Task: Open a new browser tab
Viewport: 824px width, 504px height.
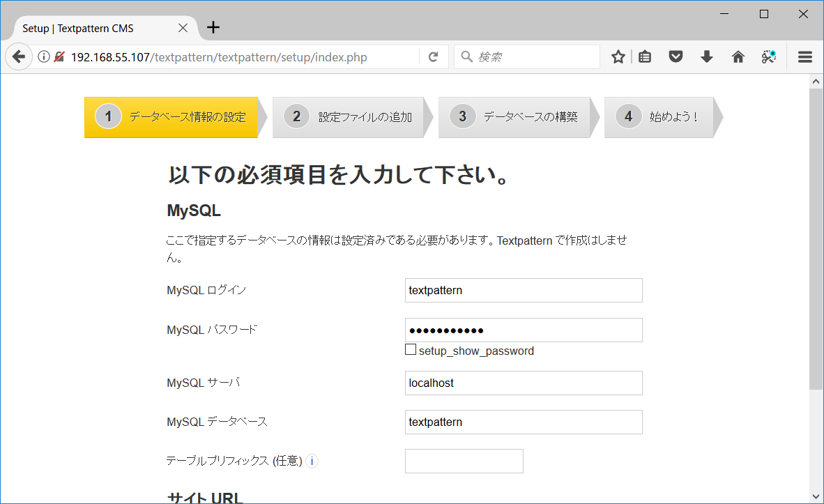Action: (x=213, y=27)
